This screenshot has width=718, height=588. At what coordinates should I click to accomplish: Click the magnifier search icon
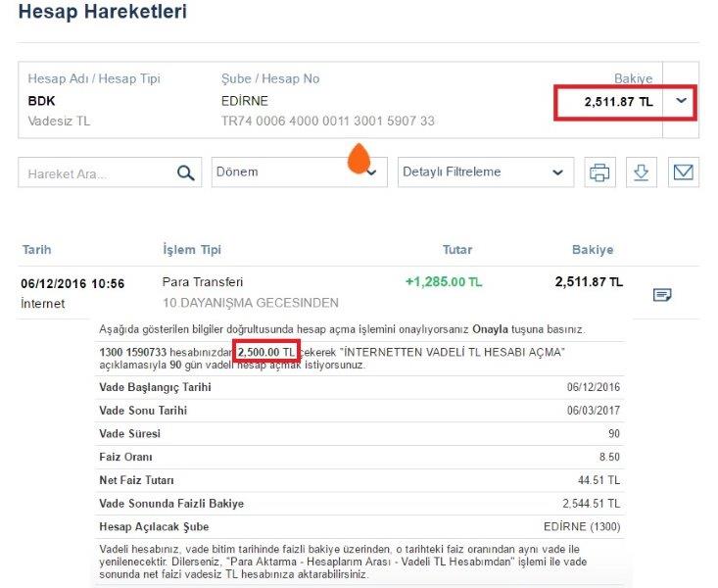point(185,173)
